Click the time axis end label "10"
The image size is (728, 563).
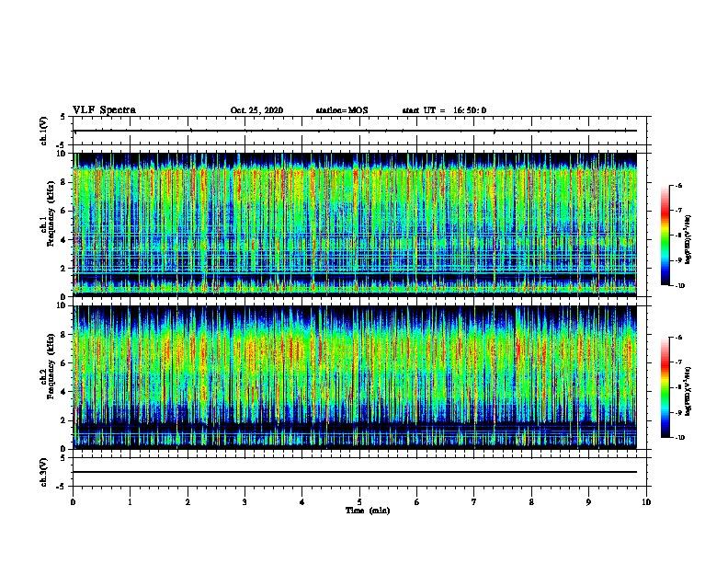[646, 502]
